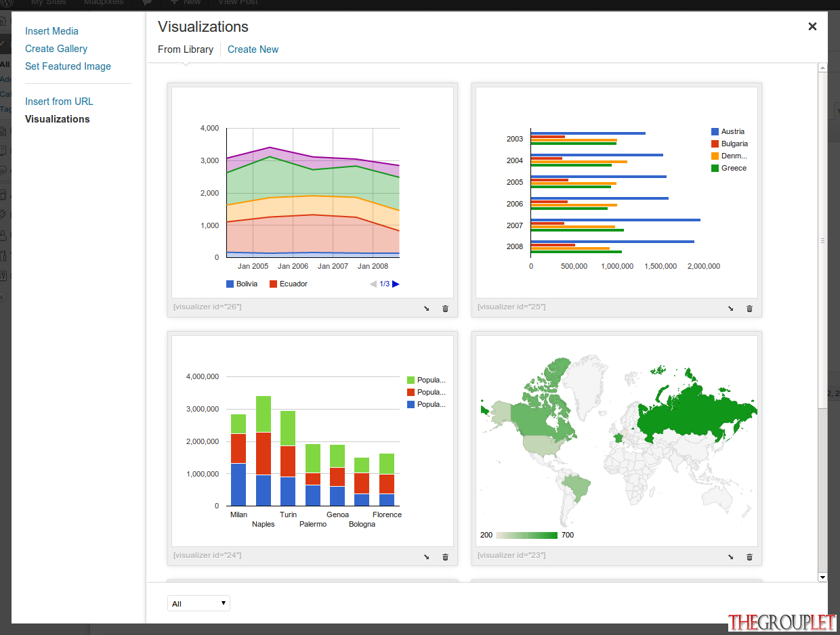
Task: Delete the visualizer id="26" chart
Action: (x=445, y=309)
